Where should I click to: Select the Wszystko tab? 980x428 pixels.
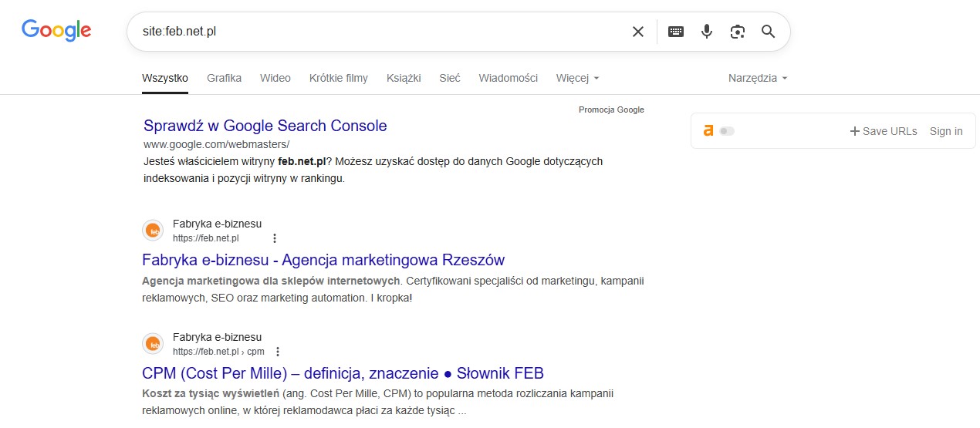click(165, 78)
